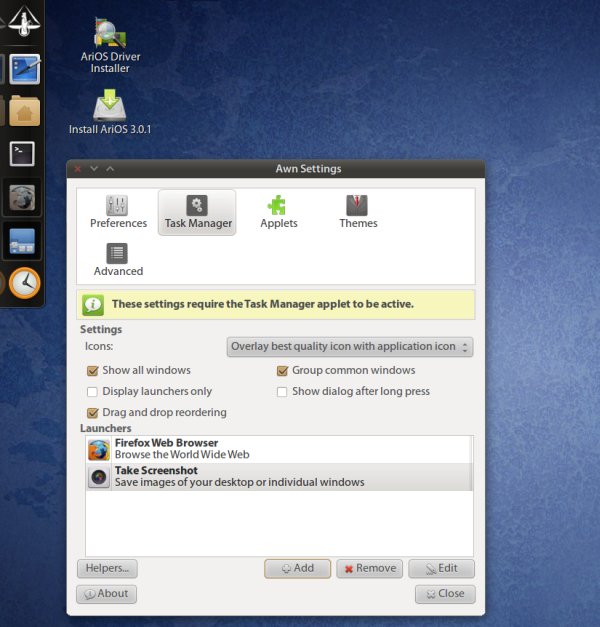
Task: Click the Helpers... button
Action: 107,569
